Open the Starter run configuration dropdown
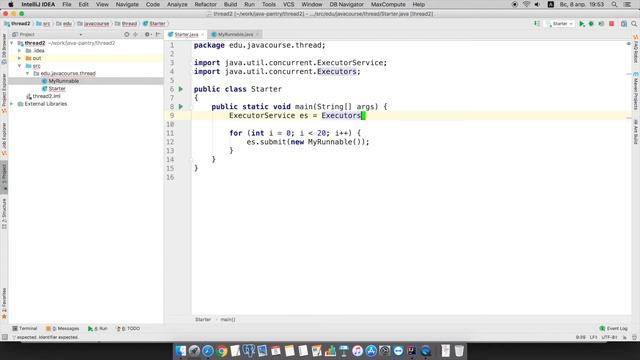Viewport: 640px width, 360px height. click(560, 24)
